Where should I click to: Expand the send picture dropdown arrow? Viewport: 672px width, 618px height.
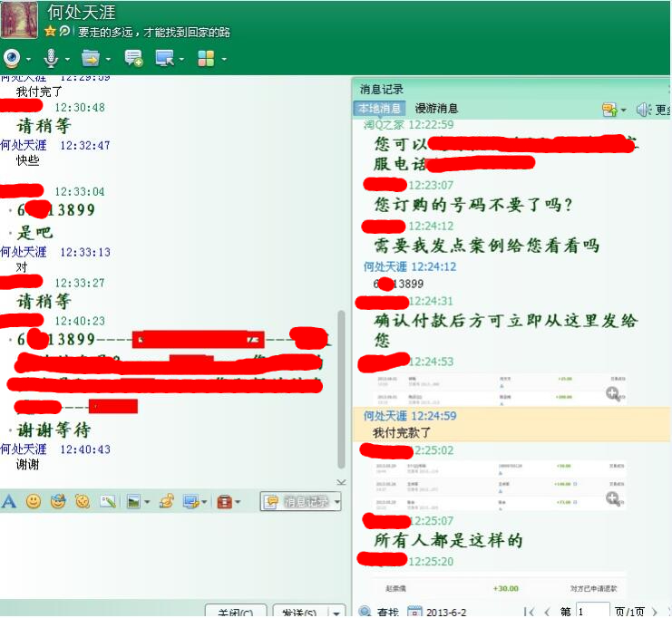[x=148, y=501]
